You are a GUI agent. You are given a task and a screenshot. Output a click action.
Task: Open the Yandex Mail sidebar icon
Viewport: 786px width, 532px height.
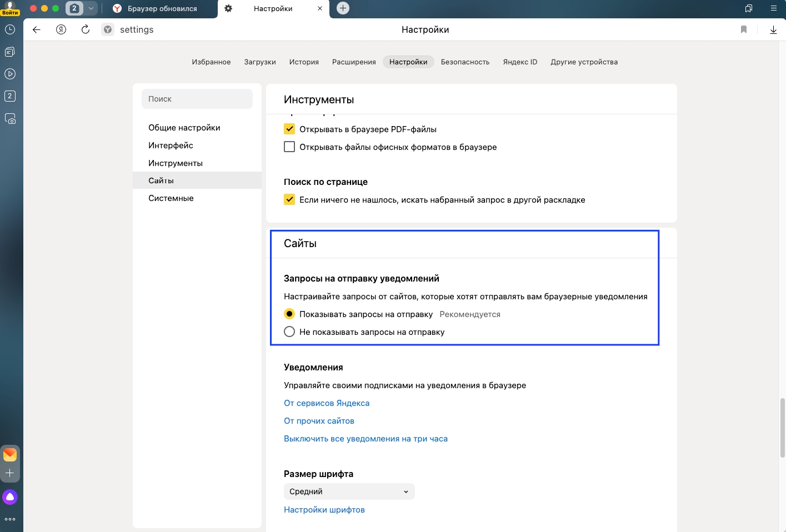coord(10,455)
